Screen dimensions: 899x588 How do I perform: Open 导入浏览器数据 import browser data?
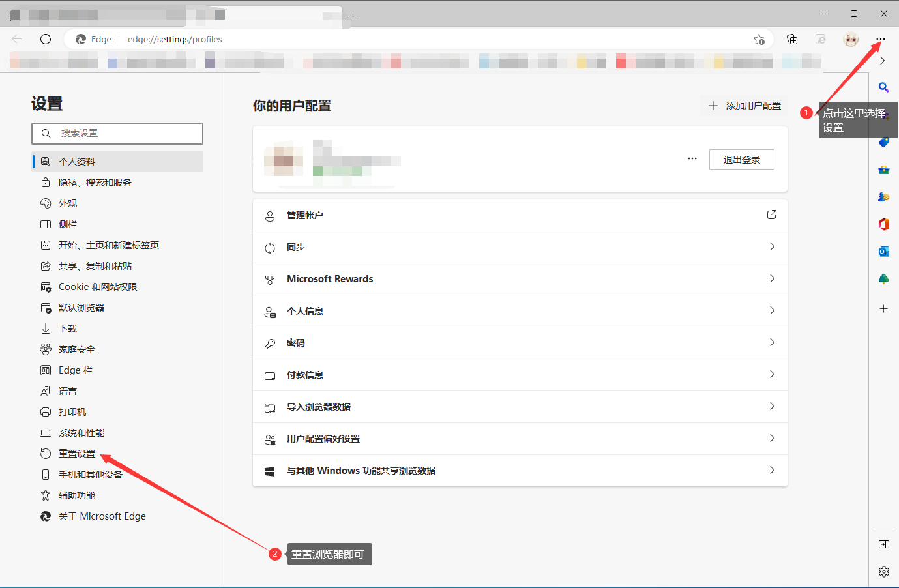[x=520, y=407]
